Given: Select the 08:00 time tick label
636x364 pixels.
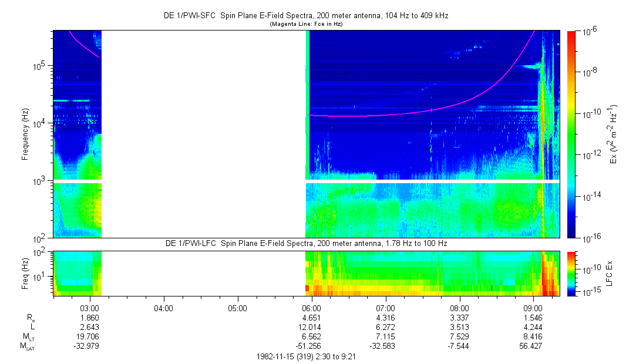Looking at the screenshot, I should pos(459,308).
